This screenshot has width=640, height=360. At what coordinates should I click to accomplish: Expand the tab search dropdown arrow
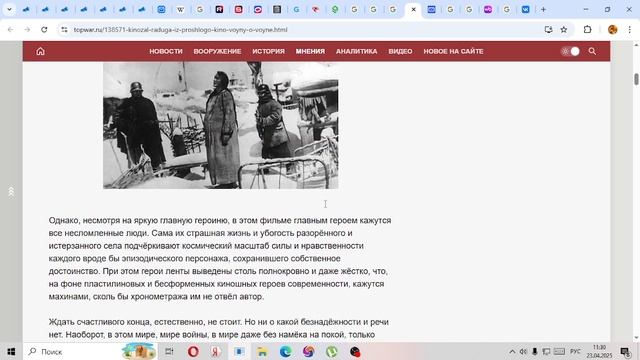pos(9,9)
